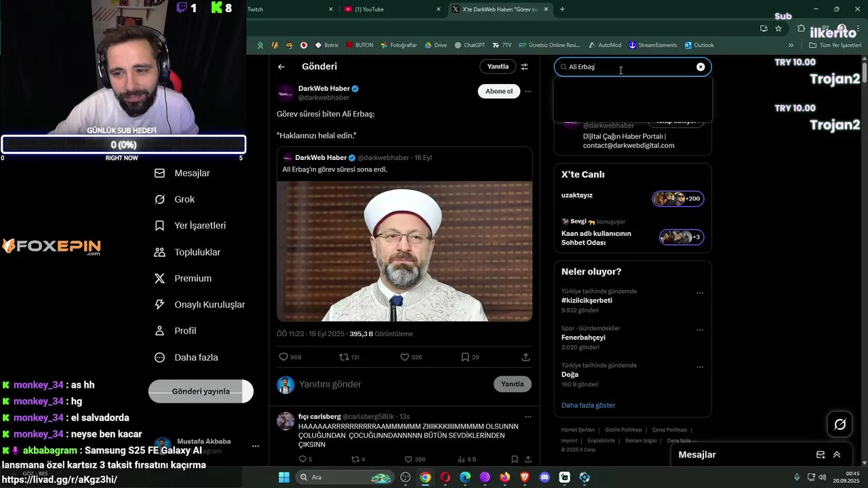The width and height of the screenshot is (868, 488).
Task: Open the three-dot menu on DarkWeb Haber post
Action: (528, 91)
